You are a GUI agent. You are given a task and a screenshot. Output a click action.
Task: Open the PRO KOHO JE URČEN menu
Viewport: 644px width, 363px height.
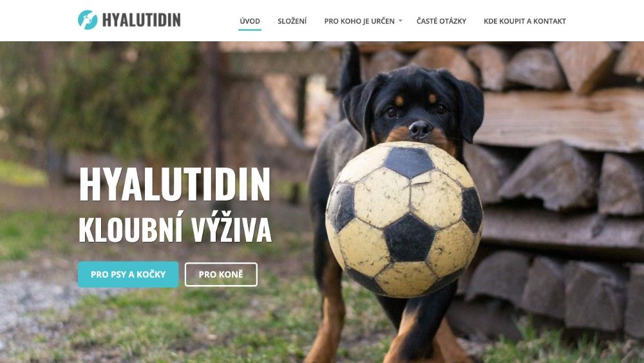pyautogui.click(x=359, y=21)
